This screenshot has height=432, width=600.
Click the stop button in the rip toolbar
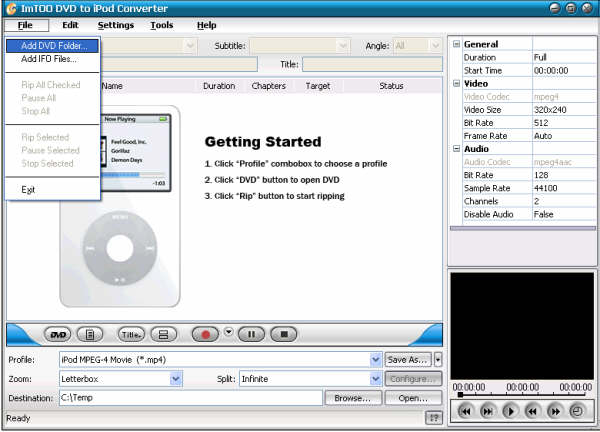click(x=284, y=334)
